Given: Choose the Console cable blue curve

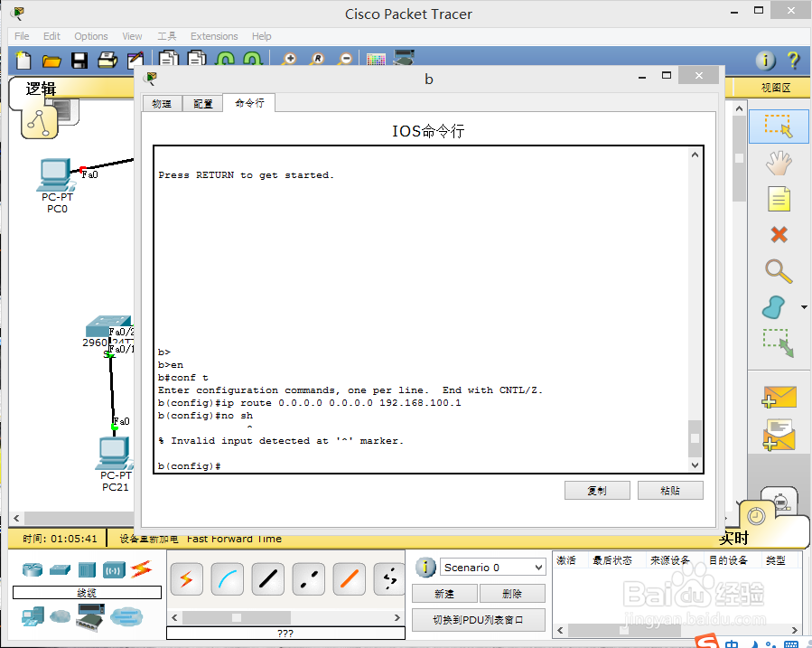Looking at the screenshot, I should [x=227, y=578].
